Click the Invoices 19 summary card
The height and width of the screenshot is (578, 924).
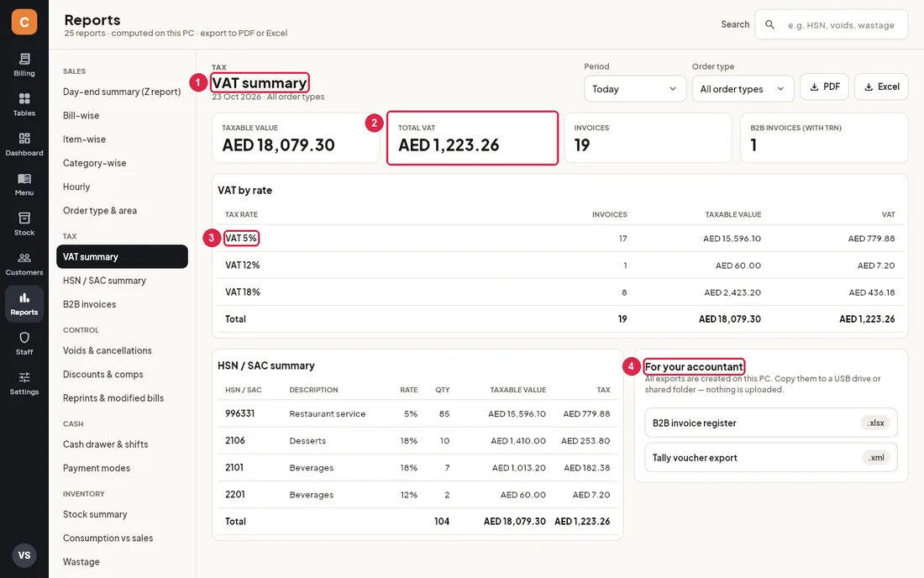click(x=648, y=138)
